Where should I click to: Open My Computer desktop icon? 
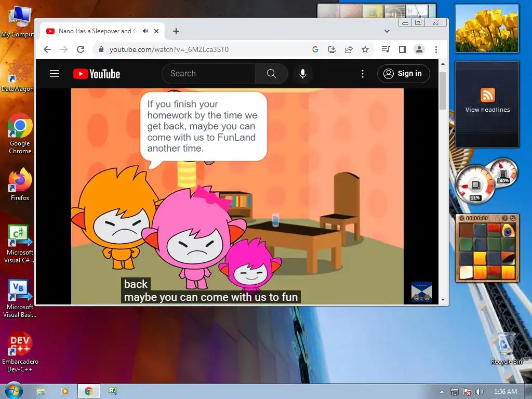click(x=19, y=21)
